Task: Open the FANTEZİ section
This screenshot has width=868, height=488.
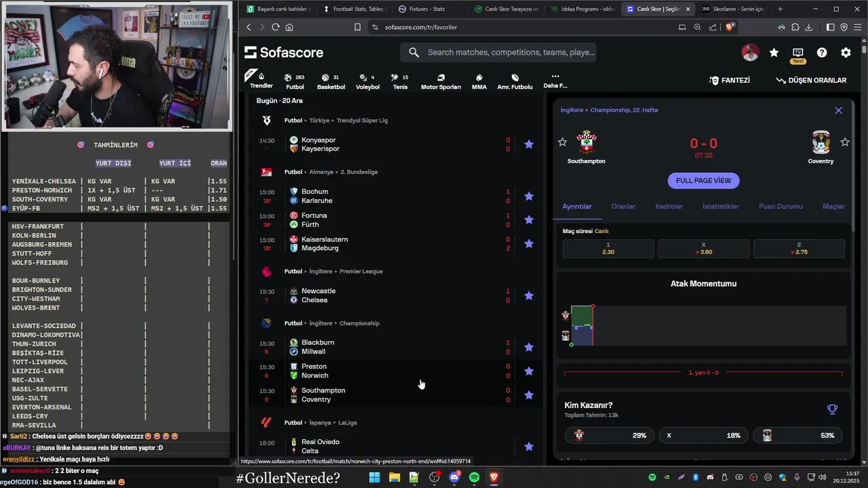Action: point(730,80)
